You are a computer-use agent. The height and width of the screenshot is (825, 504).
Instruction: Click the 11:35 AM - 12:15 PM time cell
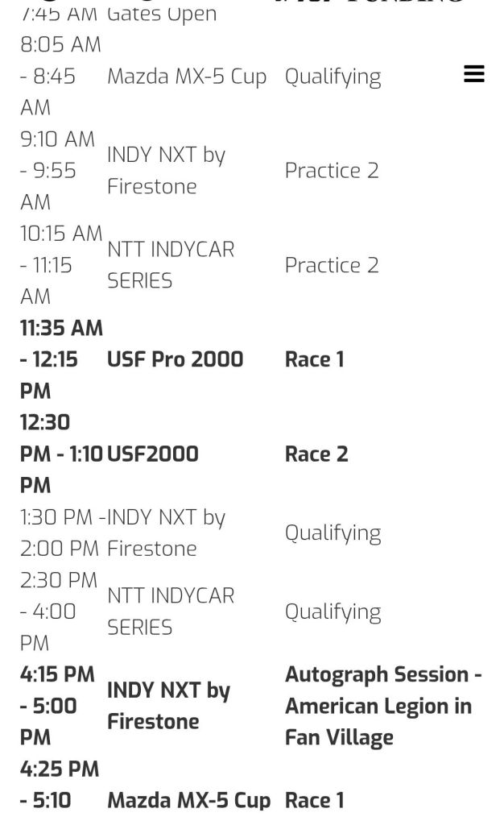pos(60,359)
